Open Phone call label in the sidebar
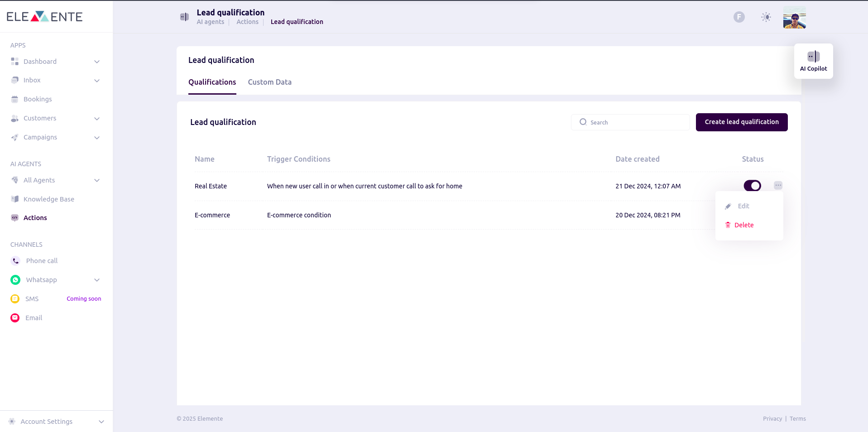 (42, 261)
